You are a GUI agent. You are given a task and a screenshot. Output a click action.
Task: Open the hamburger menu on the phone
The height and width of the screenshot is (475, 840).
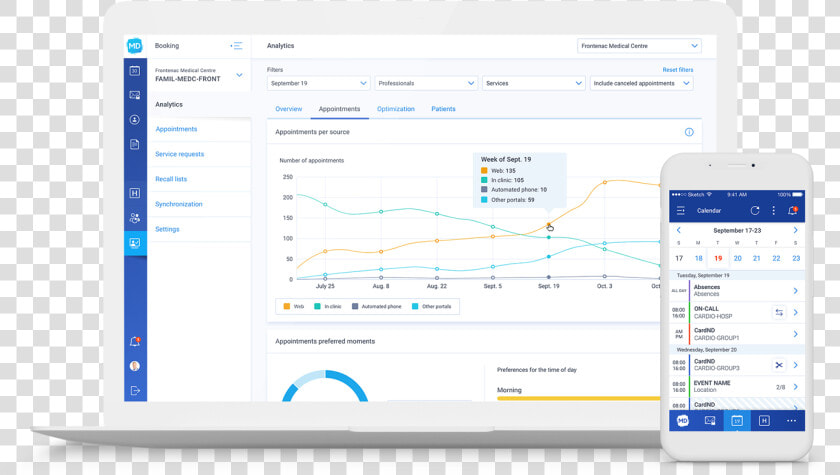pos(680,210)
